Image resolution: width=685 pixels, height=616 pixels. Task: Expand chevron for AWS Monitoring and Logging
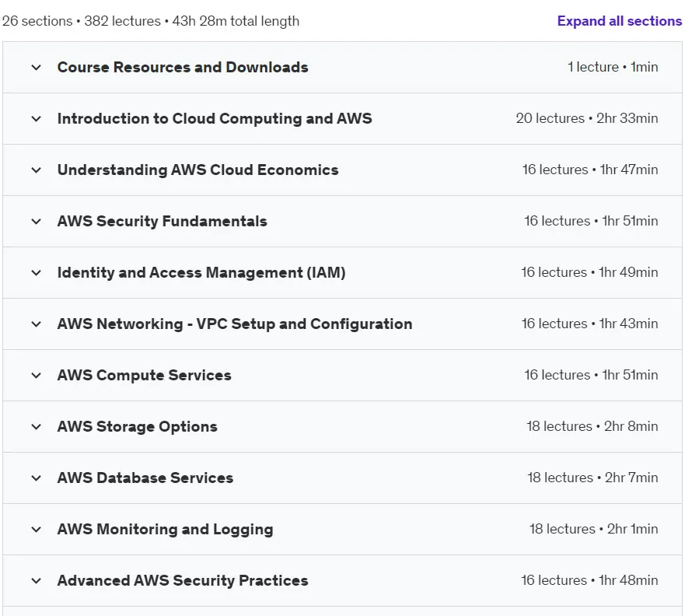point(37,530)
